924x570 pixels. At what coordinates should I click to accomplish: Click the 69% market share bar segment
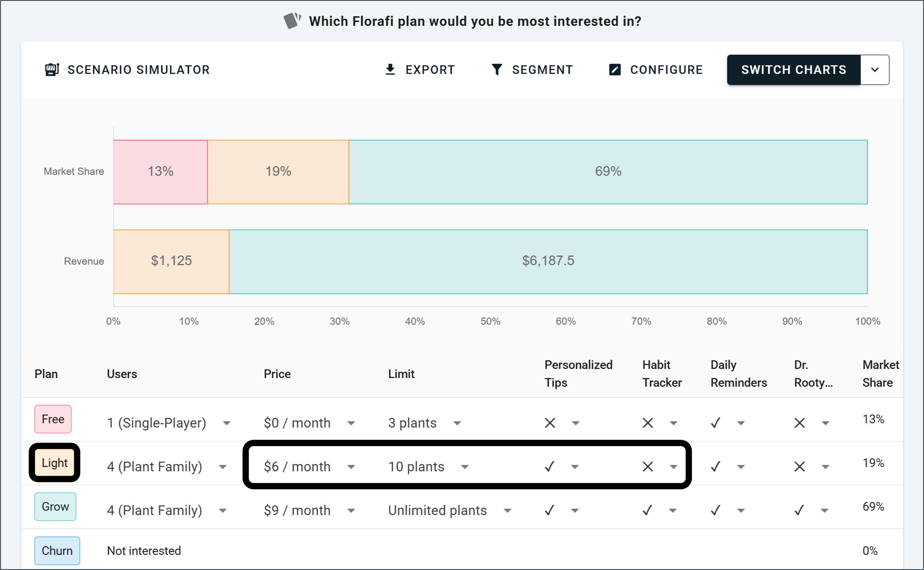pos(608,172)
